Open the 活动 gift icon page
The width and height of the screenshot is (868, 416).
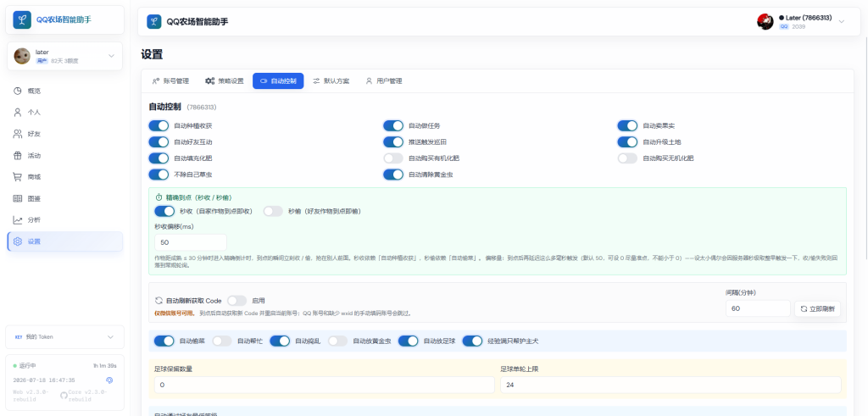(18, 155)
